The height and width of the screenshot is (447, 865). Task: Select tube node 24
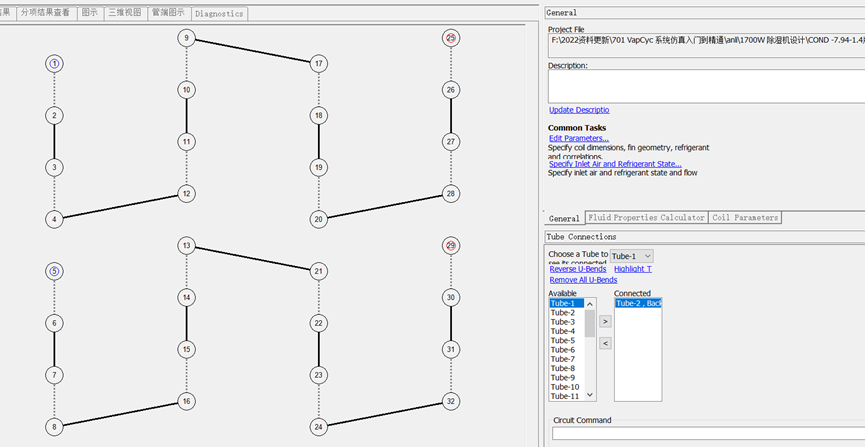pyautogui.click(x=318, y=427)
